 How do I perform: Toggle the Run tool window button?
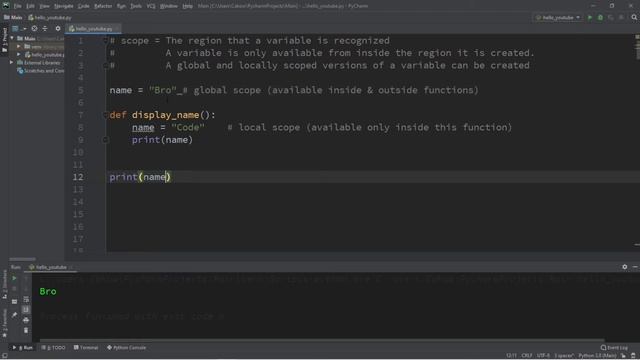pyautogui.click(x=23, y=348)
